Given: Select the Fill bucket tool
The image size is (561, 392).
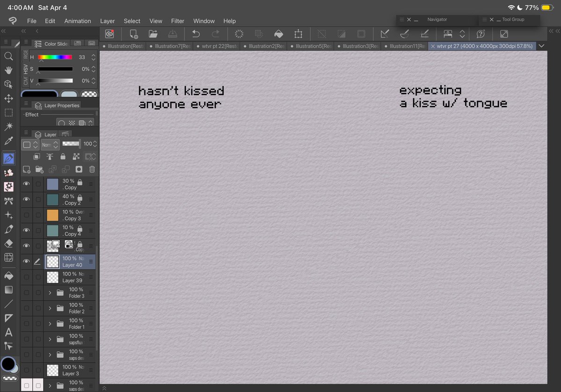Looking at the screenshot, I should click(8, 276).
